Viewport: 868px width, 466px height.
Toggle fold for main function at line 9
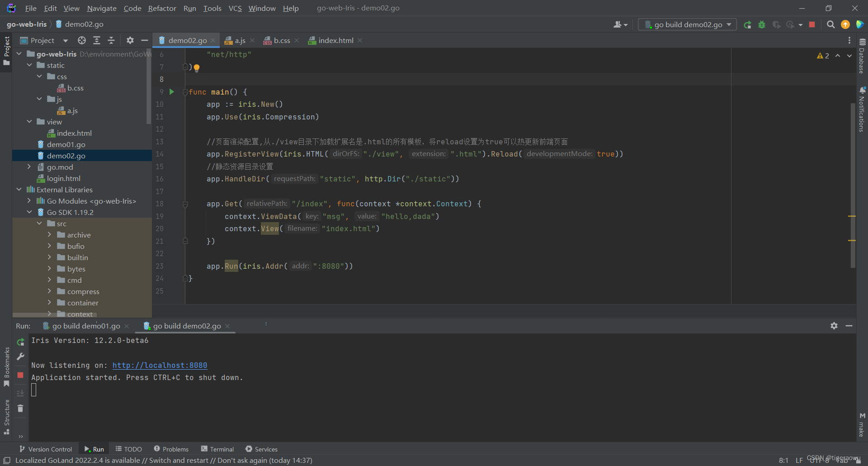click(x=185, y=92)
